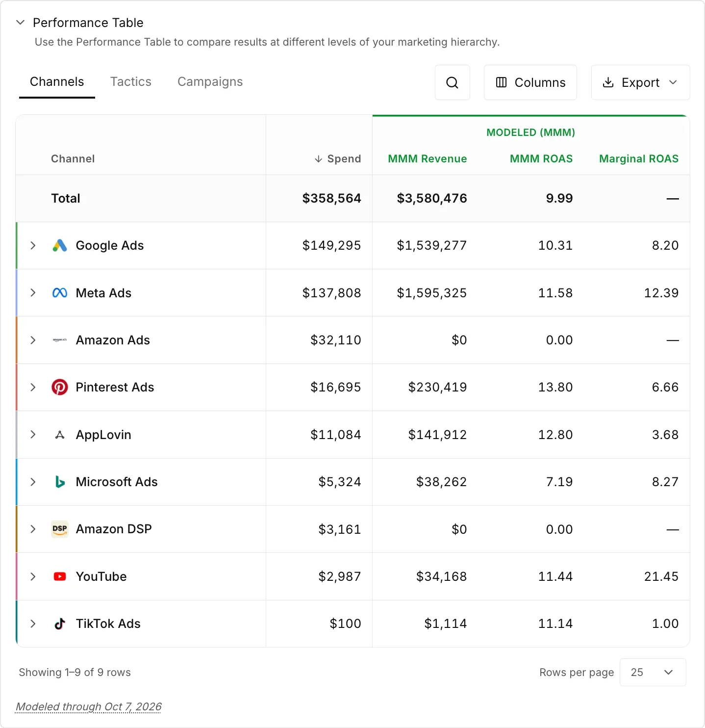Click the search magnifier button
705x728 pixels.
tap(453, 82)
